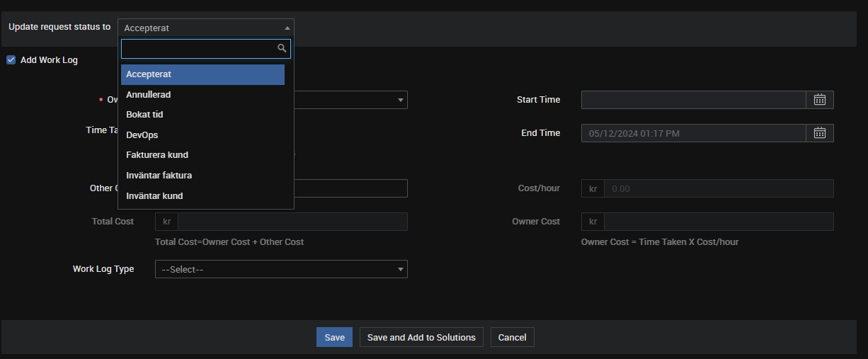Click the Save button
Screen dimensions: 868x359
(334, 337)
